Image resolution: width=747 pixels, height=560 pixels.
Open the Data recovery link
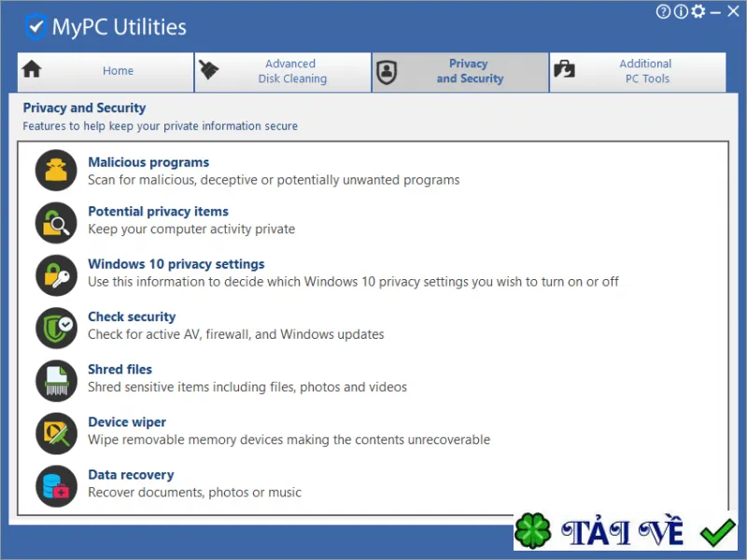131,475
